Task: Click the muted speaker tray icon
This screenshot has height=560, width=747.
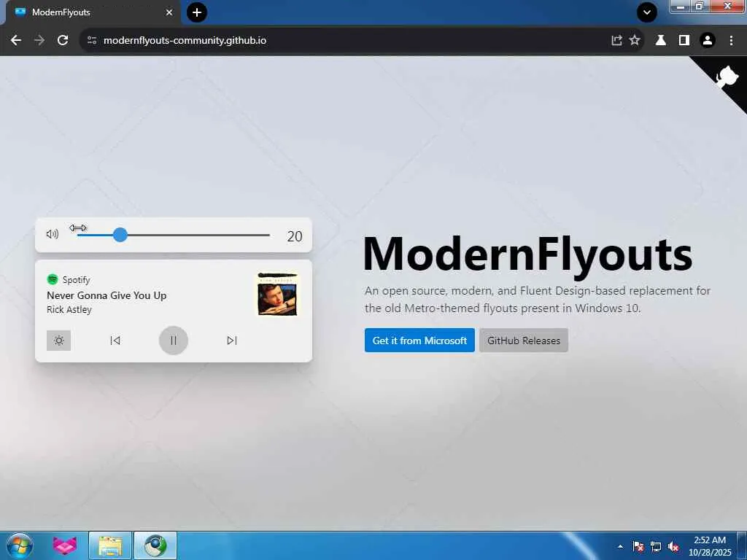Action: click(x=673, y=546)
